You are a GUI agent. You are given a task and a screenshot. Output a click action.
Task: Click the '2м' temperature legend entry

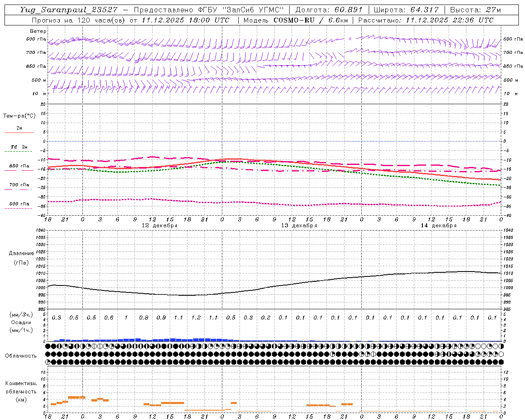19,128
